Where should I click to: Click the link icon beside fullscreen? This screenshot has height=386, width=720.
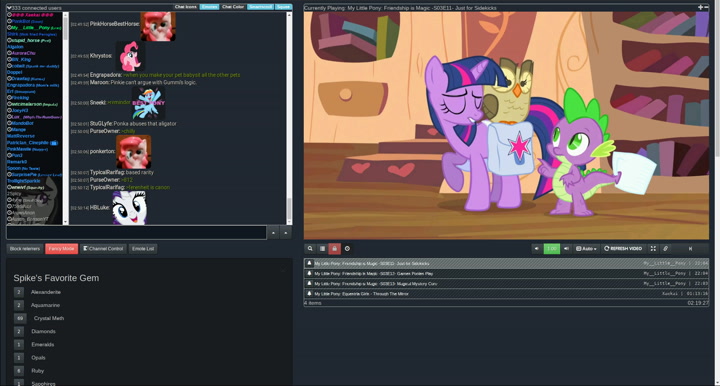click(x=665, y=248)
